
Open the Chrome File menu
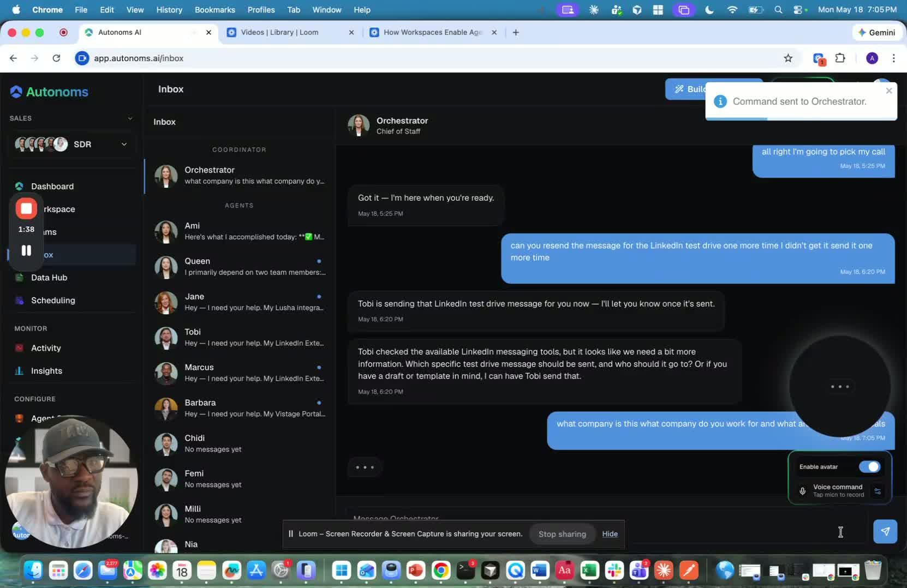click(x=81, y=10)
